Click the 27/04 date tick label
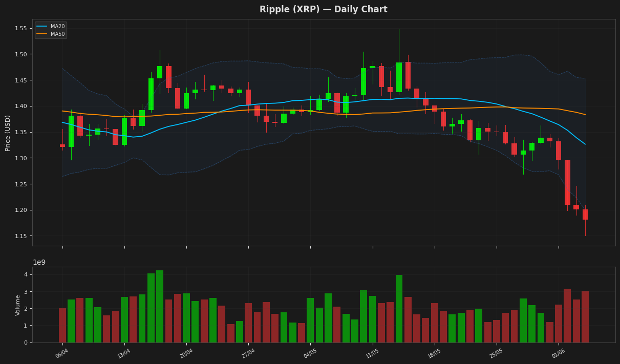The width and height of the screenshot is (620, 364). click(247, 354)
